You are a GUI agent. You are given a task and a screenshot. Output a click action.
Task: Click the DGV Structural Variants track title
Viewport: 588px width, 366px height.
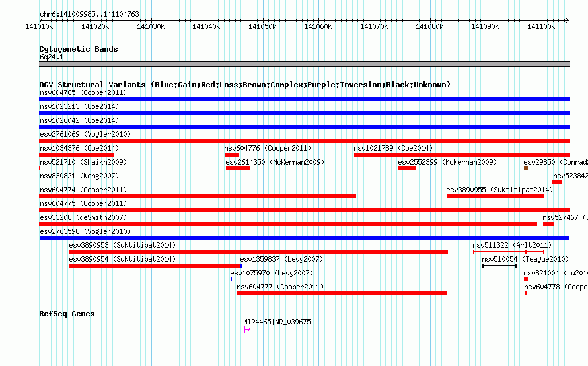point(245,85)
